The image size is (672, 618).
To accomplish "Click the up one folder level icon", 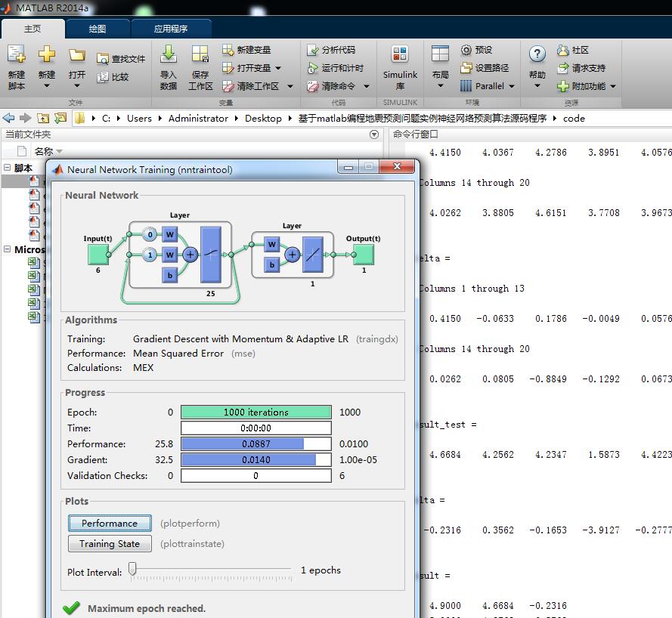I will (43, 118).
